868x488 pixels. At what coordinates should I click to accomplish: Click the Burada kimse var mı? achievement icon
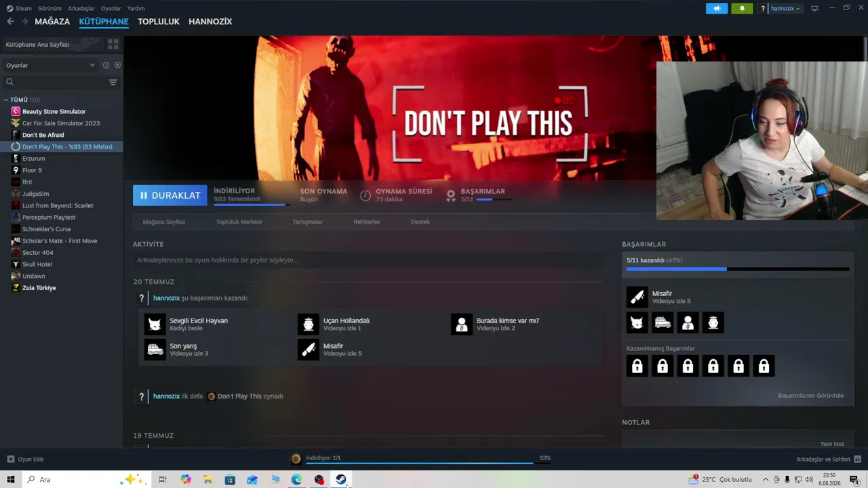pyautogui.click(x=462, y=324)
